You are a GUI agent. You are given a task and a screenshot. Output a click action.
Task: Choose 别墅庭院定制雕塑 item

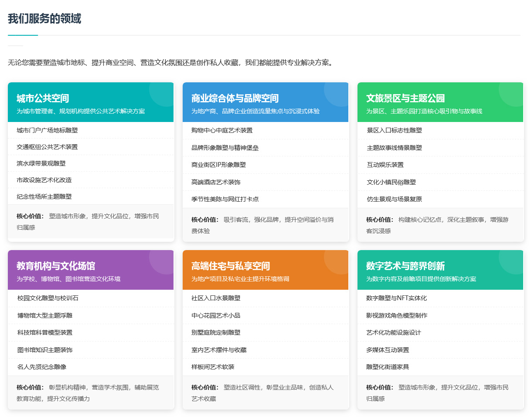coord(216,332)
